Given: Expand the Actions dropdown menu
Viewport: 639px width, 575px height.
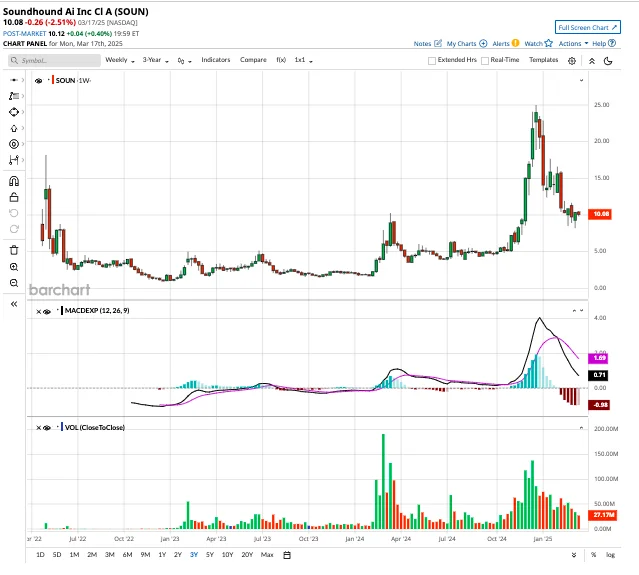Looking at the screenshot, I should (x=573, y=43).
